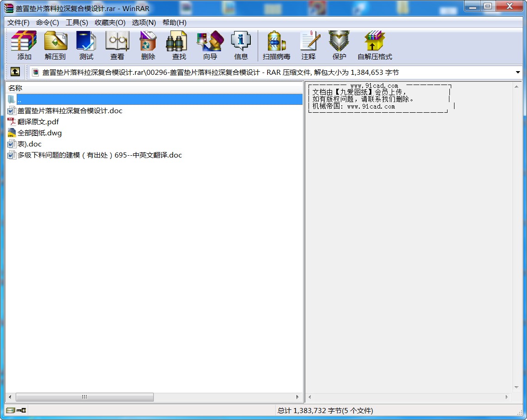Click the file list horizontal scrollbar
This screenshot has width=527, height=420.
point(85,397)
